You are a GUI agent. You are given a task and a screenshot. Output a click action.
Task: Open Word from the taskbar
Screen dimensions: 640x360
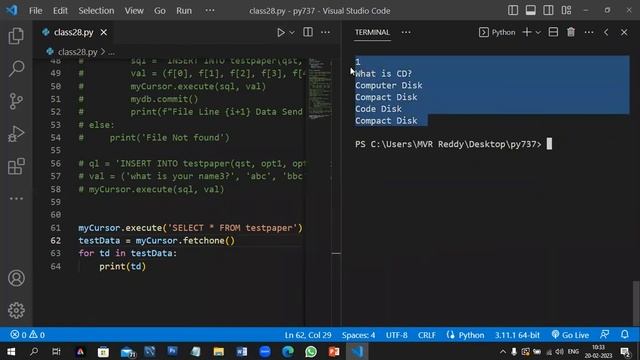(242, 351)
